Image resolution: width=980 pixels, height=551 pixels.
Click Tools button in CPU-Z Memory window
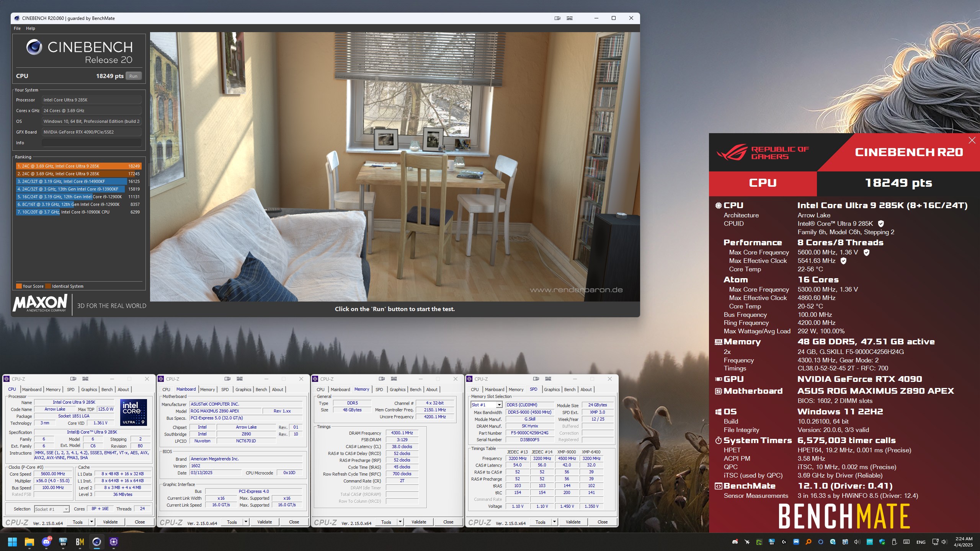coord(386,522)
